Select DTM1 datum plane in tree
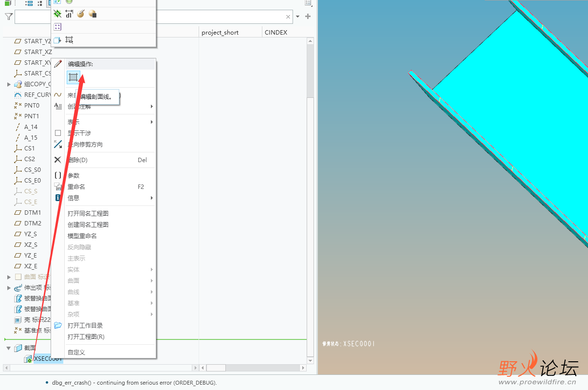Viewport: 588px width, 390px height. tap(33, 212)
